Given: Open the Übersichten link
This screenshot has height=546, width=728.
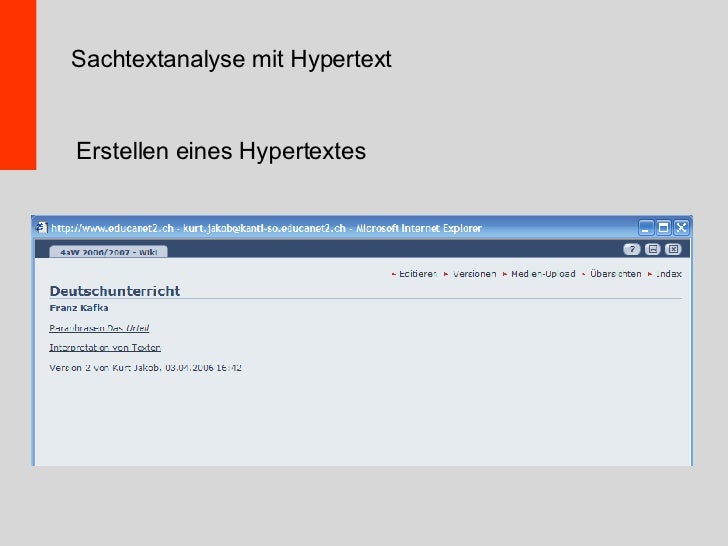Looking at the screenshot, I should (x=616, y=274).
